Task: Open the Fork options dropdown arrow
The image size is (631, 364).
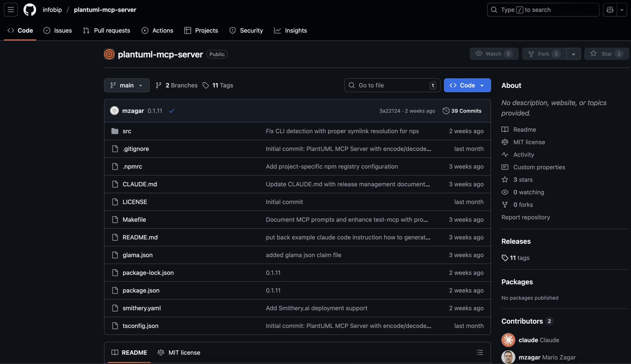Action: pos(574,54)
